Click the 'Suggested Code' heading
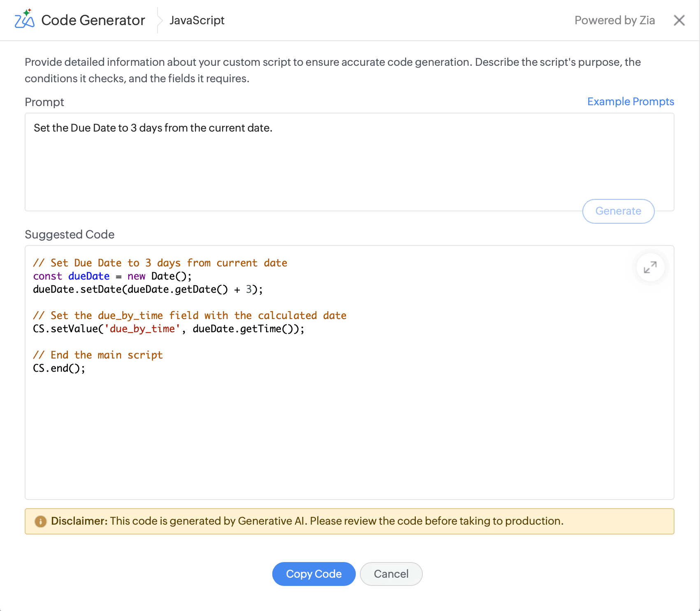Screen dimensions: 700x611 [70, 234]
